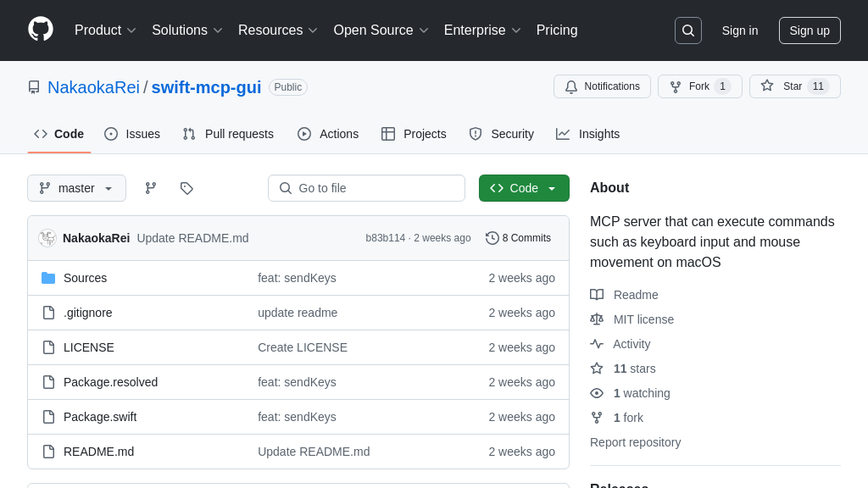Switch to the Issues tab
Screen dimensions: 868x488
point(132,134)
